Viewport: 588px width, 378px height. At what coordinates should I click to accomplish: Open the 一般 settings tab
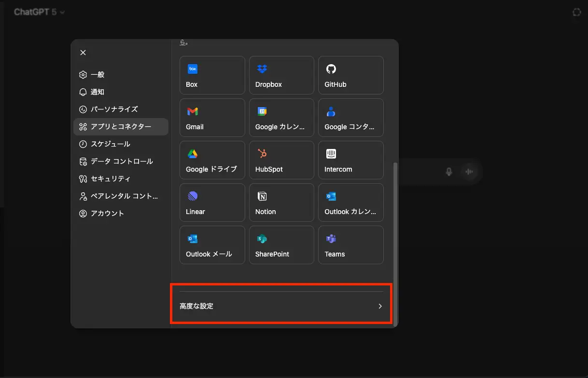(x=121, y=75)
